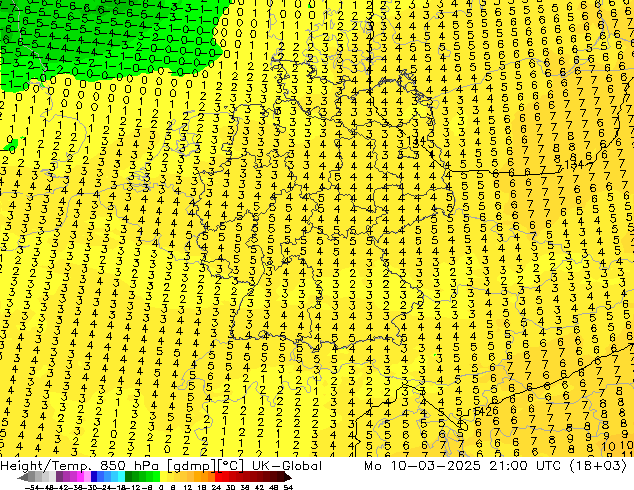Image resolution: width=634 pixels, height=490 pixels.
Task: Click the '42' legend value below the color bar
Action: tap(260, 488)
